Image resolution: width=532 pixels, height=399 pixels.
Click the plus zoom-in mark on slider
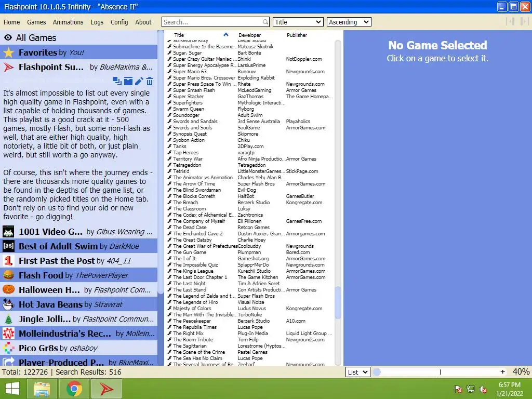pos(502,372)
